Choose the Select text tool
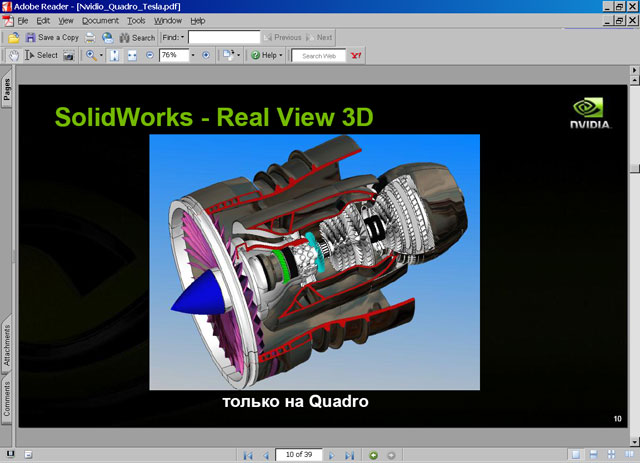The height and width of the screenshot is (463, 640). pos(41,55)
